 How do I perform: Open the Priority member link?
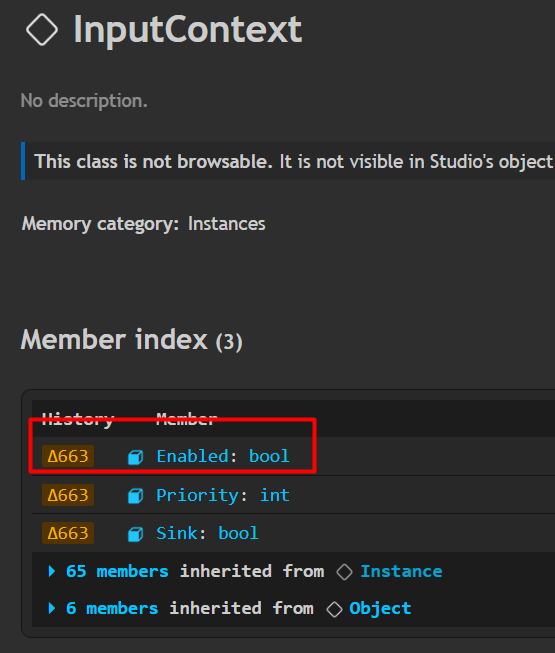pos(197,495)
